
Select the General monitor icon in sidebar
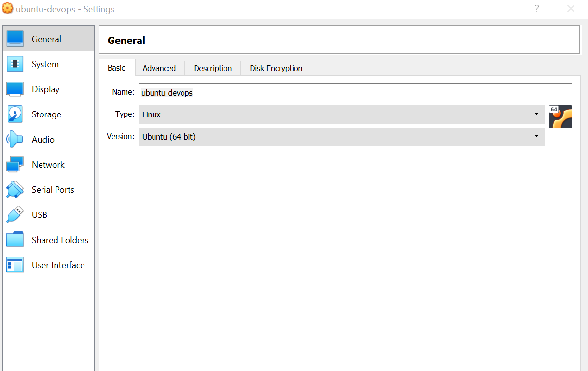point(15,39)
